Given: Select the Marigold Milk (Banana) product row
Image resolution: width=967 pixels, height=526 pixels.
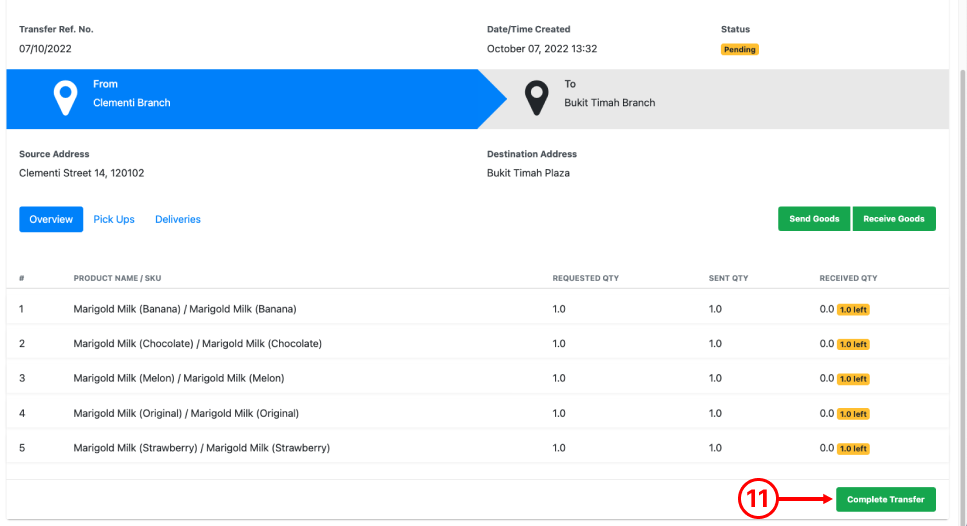Looking at the screenshot, I should point(477,309).
